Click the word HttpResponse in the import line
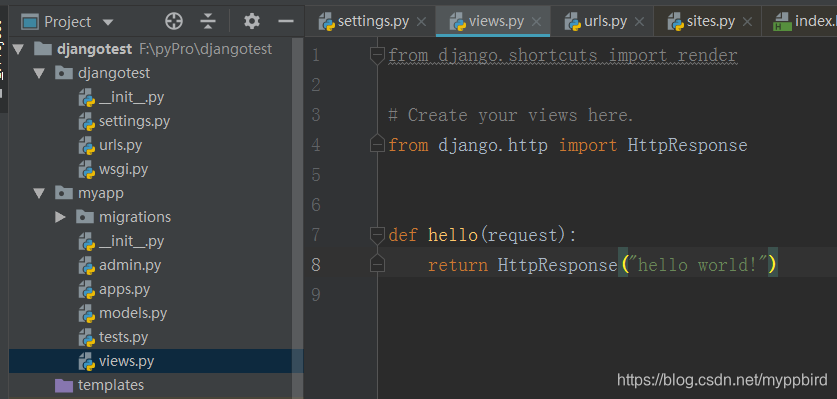The width and height of the screenshot is (837, 399). (688, 145)
